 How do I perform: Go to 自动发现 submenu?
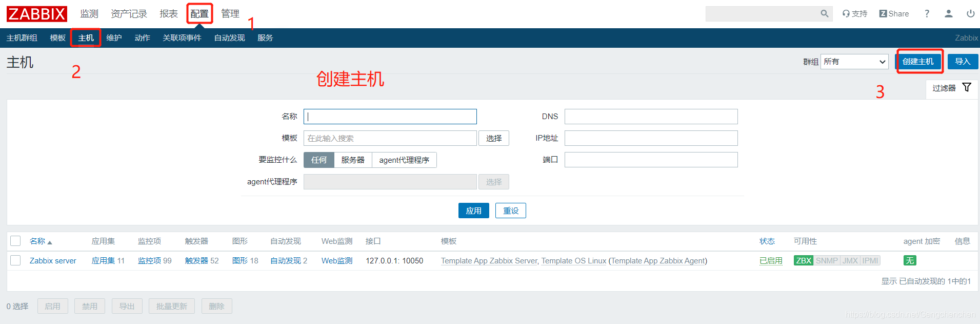tap(229, 38)
